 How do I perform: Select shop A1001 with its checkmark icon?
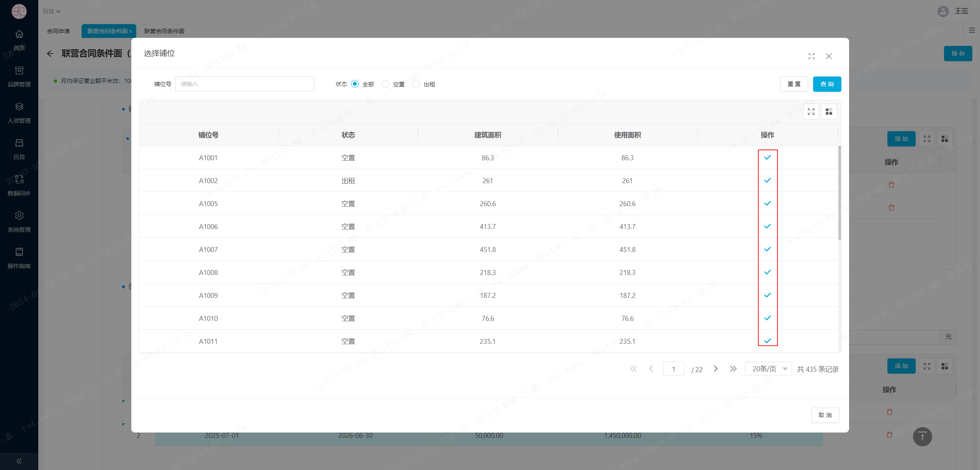(x=768, y=157)
